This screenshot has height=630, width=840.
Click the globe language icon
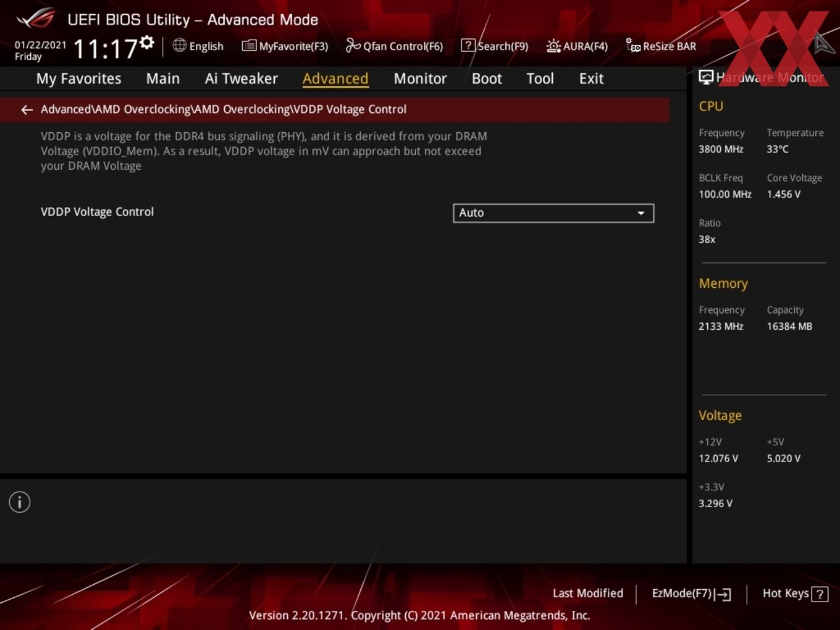click(179, 45)
